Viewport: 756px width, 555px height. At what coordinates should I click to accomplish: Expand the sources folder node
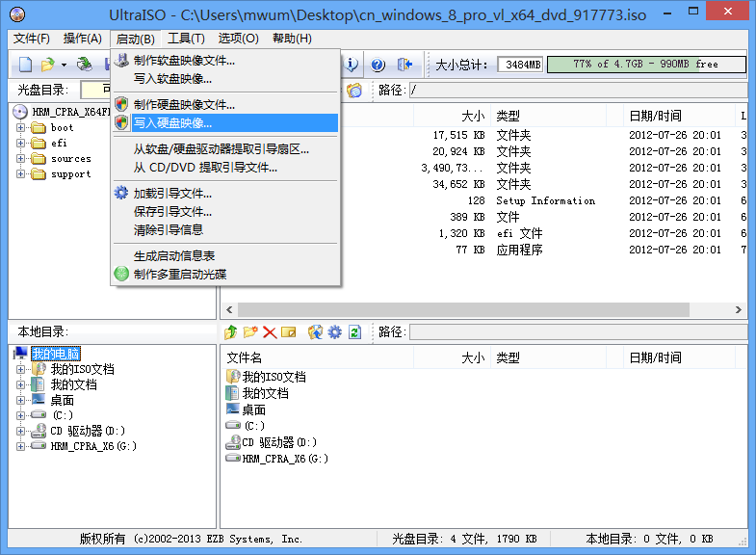tap(20, 159)
